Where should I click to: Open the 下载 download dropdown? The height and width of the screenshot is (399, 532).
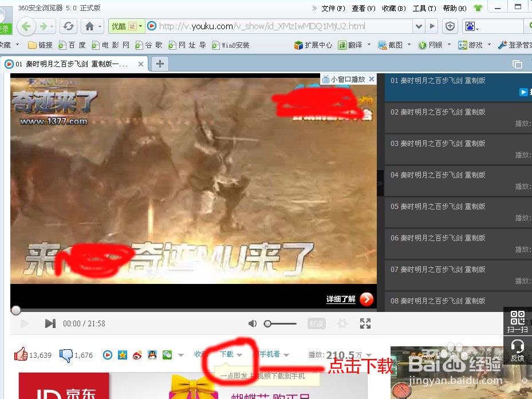click(x=231, y=354)
